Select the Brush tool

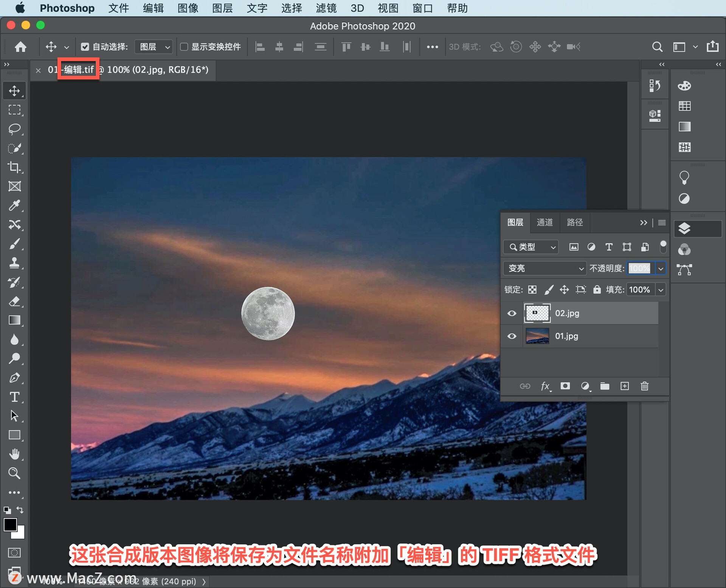click(x=14, y=244)
